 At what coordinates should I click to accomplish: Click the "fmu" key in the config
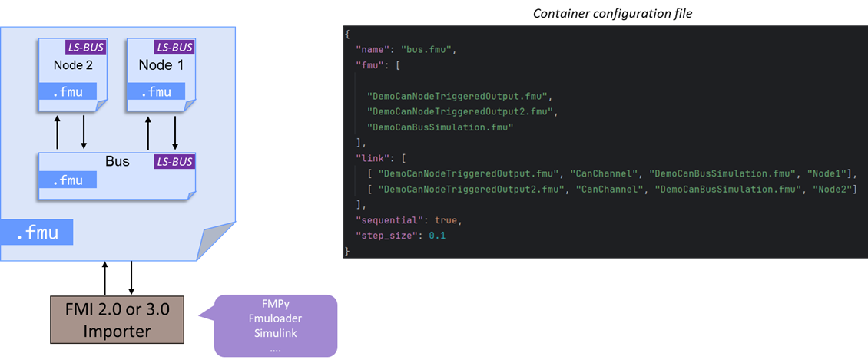point(369,65)
